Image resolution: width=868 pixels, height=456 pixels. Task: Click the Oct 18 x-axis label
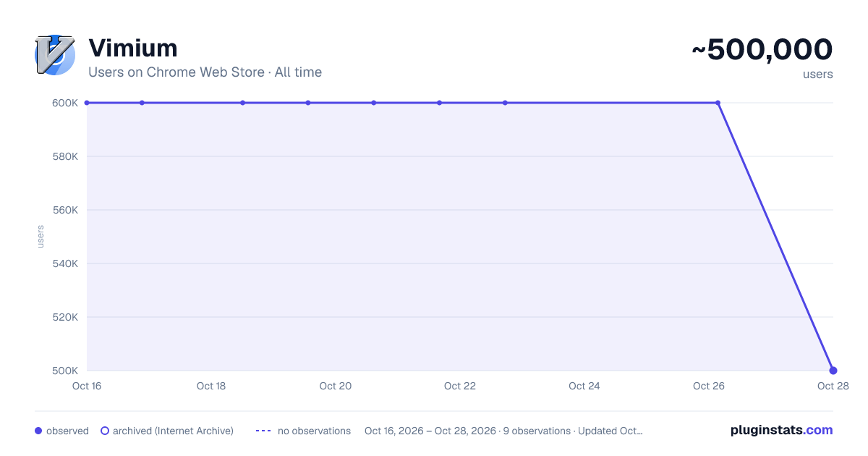[211, 386]
